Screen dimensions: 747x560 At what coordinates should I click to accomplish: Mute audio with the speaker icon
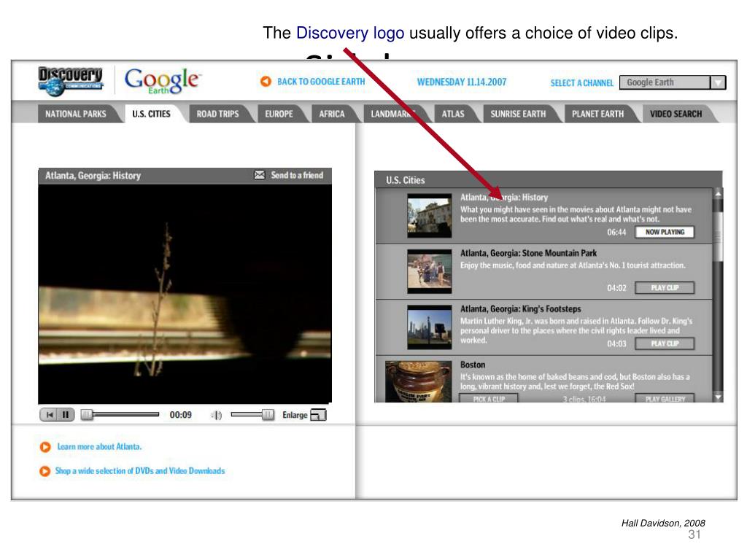(x=217, y=415)
